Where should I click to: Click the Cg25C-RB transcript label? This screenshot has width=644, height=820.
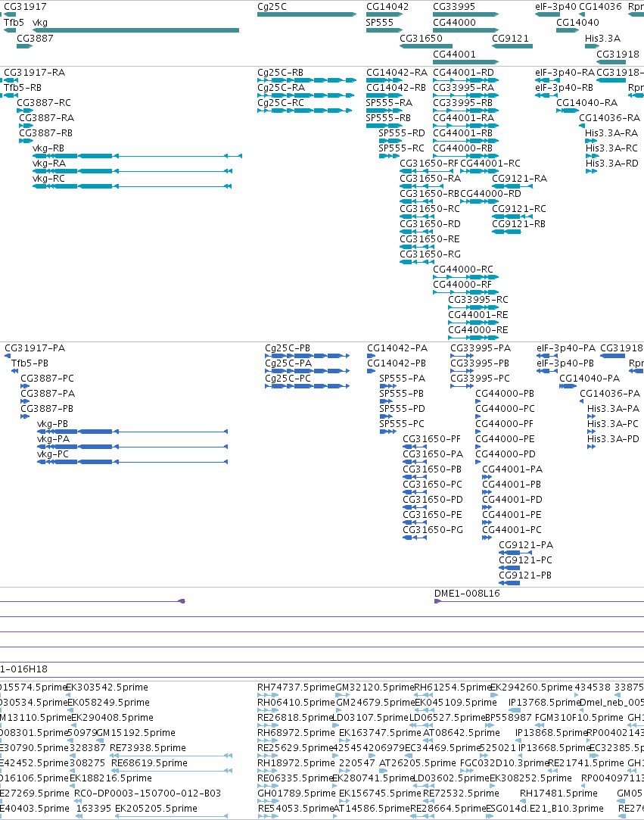point(280,73)
